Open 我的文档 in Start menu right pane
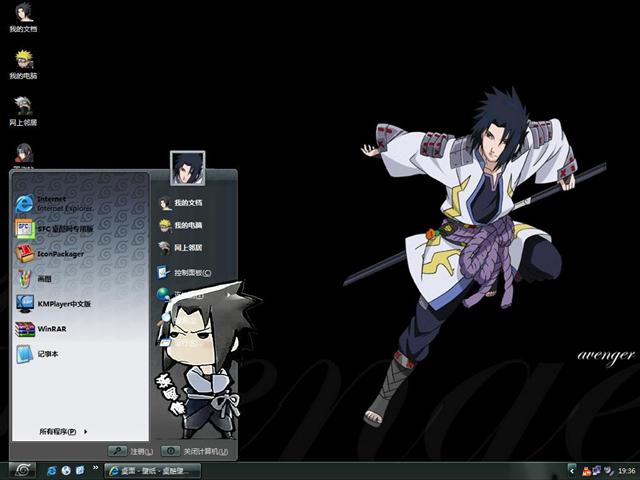Viewport: 640px width, 480px height. point(180,203)
